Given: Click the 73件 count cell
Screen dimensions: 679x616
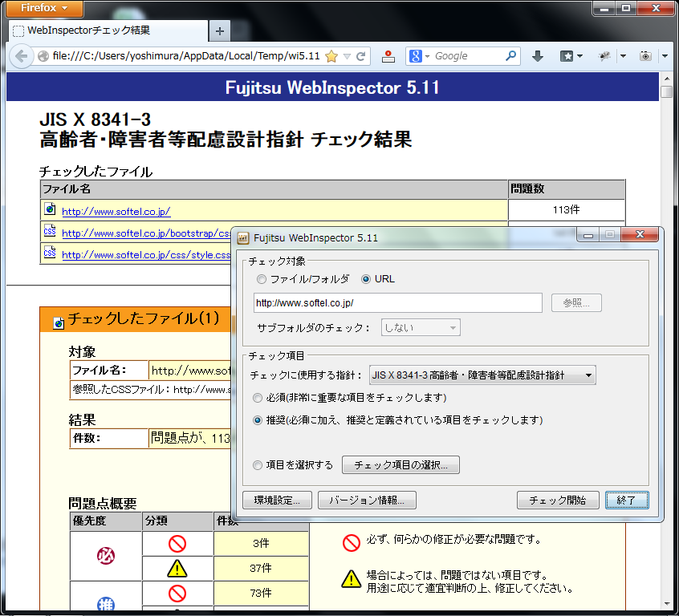Looking at the screenshot, I should pyautogui.click(x=261, y=593).
